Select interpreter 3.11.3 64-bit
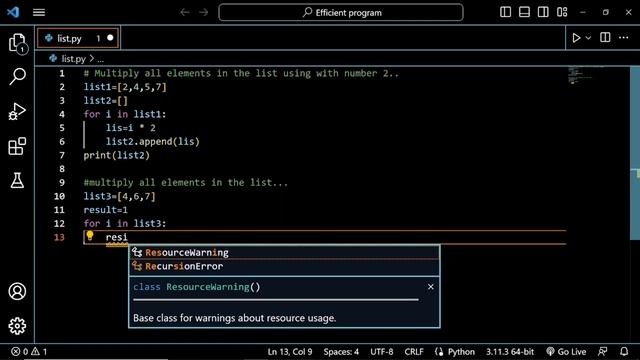Image resolution: width=640 pixels, height=360 pixels. (x=510, y=351)
